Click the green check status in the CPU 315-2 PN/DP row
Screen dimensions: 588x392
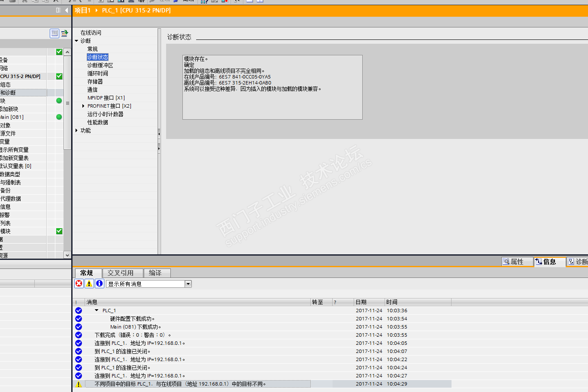[x=59, y=76]
